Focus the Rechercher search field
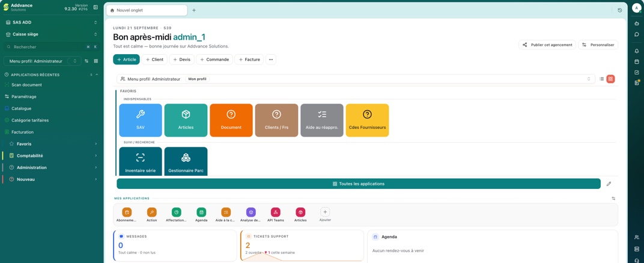This screenshot has height=263, width=644. tap(51, 47)
